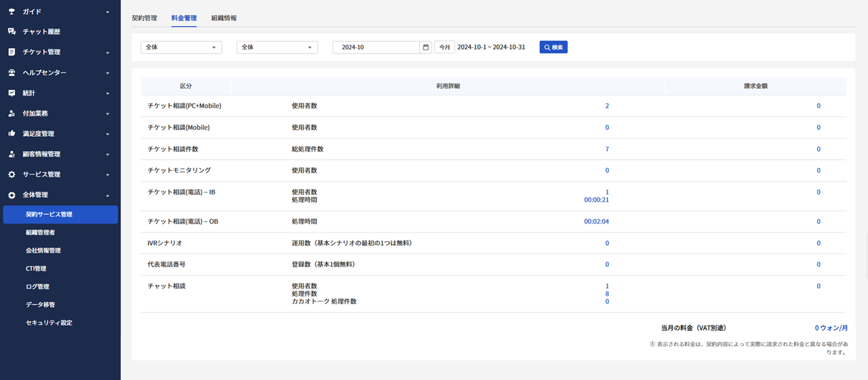Open セキュリティ設定 from sidebar

49,323
